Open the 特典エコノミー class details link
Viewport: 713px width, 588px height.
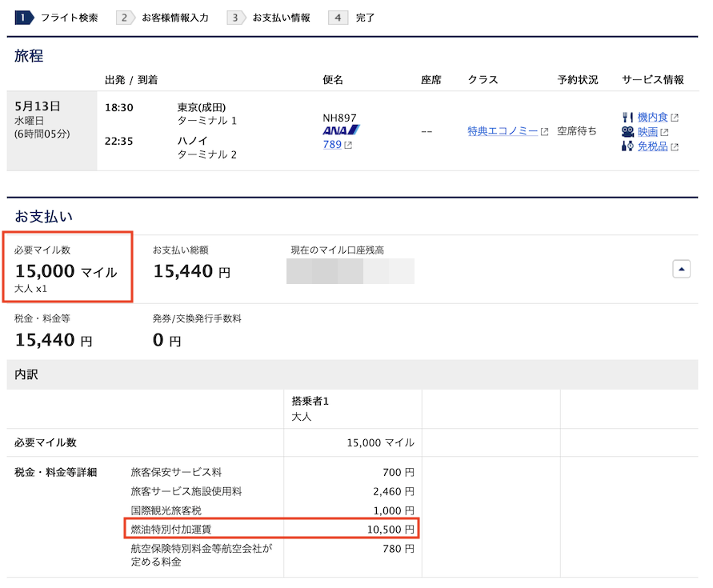pyautogui.click(x=503, y=130)
